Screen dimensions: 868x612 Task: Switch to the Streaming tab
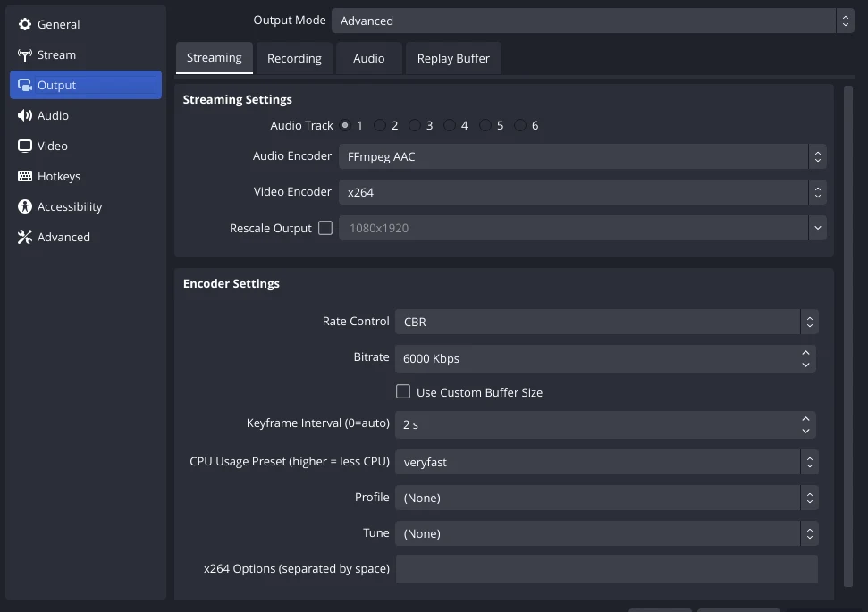point(215,57)
